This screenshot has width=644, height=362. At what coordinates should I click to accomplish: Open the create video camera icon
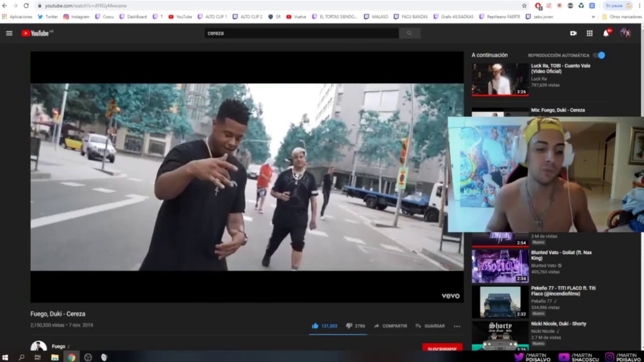click(x=573, y=33)
